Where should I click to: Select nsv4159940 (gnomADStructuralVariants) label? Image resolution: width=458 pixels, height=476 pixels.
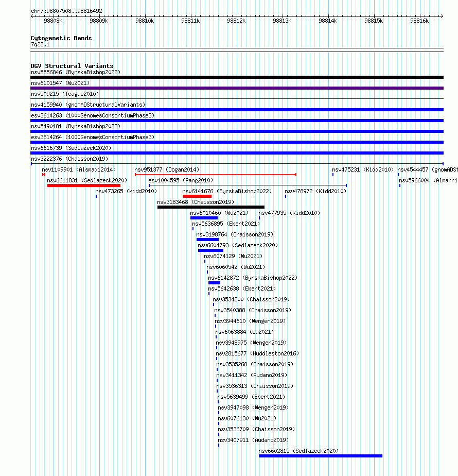click(x=88, y=105)
